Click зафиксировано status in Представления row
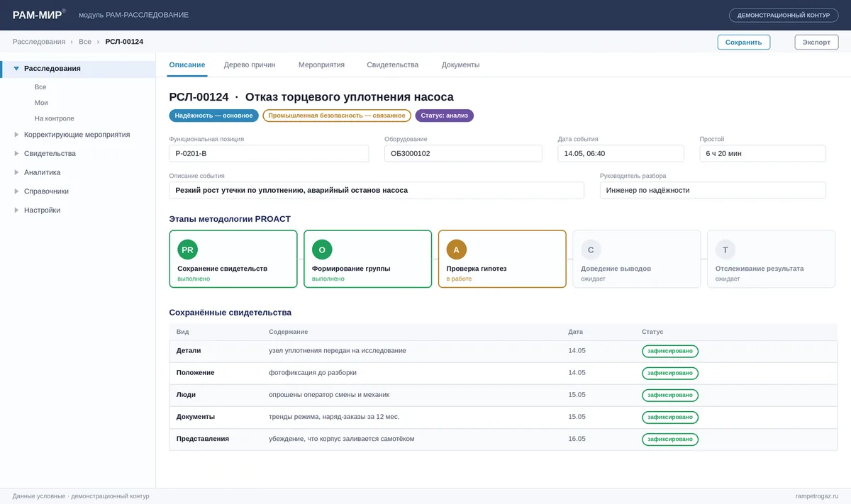 [670, 439]
